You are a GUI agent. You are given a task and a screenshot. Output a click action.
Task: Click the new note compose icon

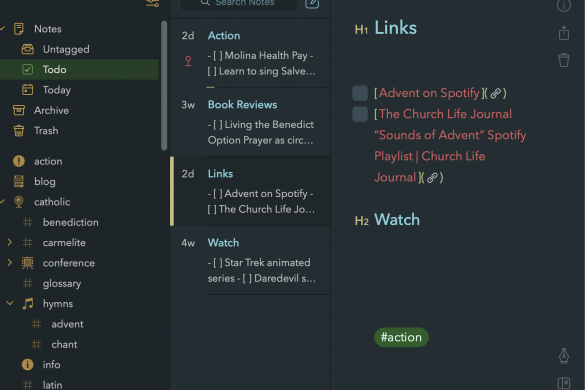tap(312, 3)
